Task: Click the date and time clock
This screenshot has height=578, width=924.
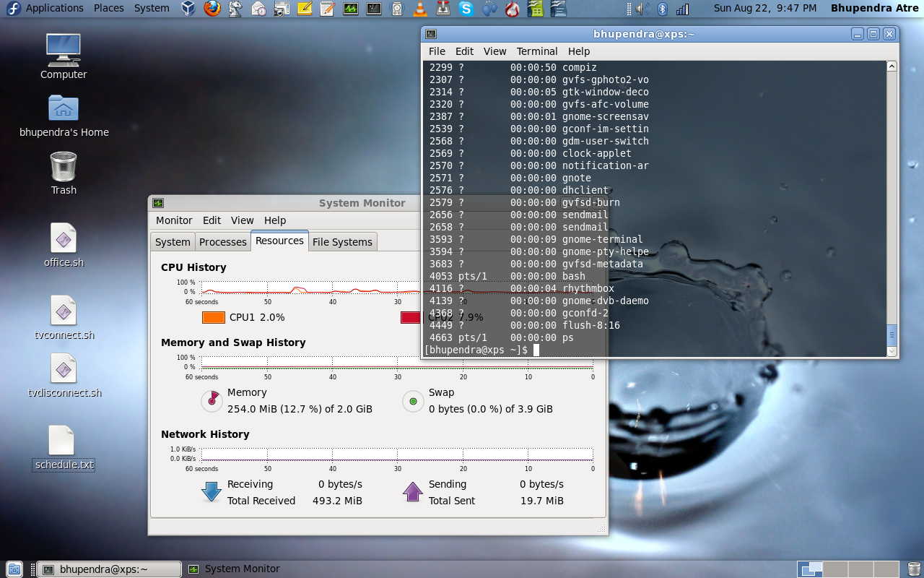Action: pyautogui.click(x=765, y=9)
